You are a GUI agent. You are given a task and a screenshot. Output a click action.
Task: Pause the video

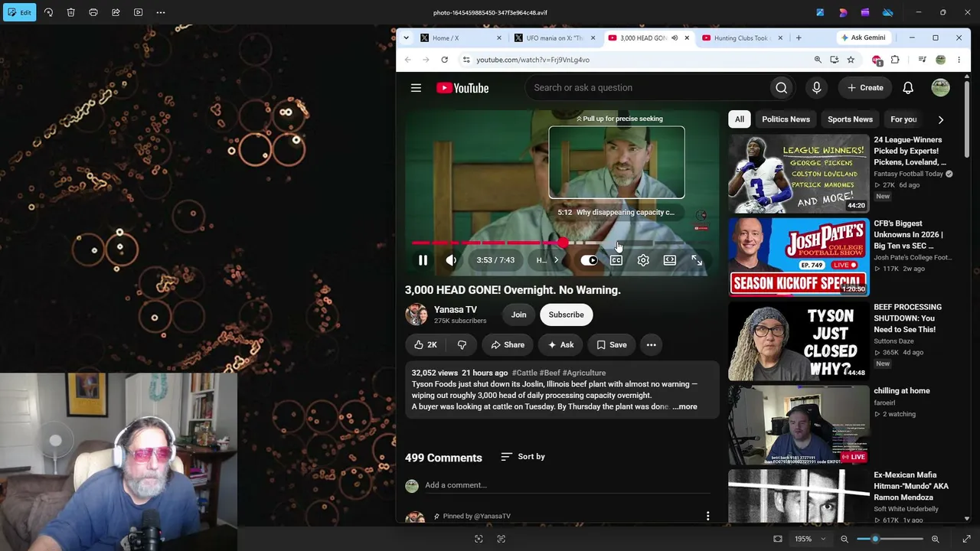click(x=423, y=260)
